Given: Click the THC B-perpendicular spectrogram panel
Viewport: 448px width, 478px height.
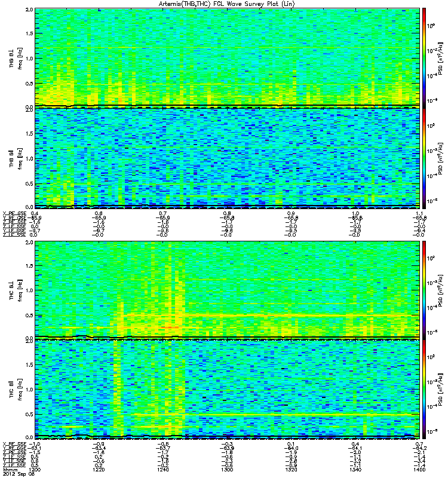Looking at the screenshot, I should (227, 290).
